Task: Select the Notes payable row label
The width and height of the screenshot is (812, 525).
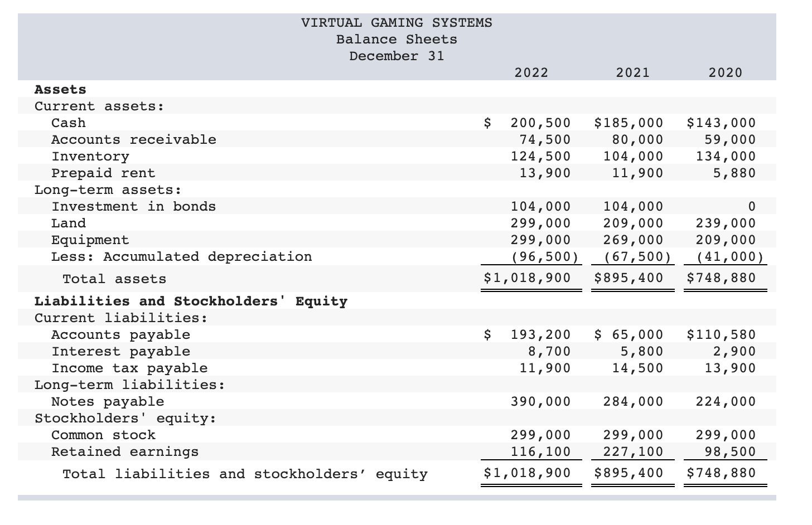Action: pos(108,402)
